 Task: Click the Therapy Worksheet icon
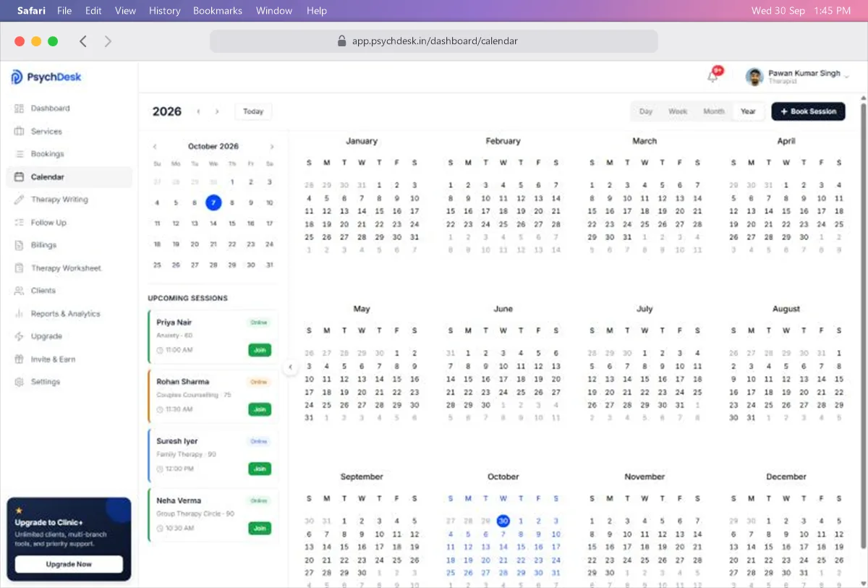[19, 268]
